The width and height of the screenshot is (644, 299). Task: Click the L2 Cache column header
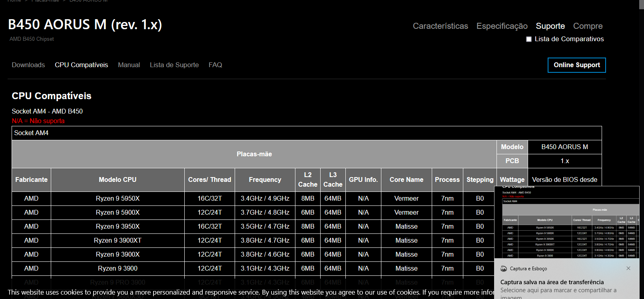[x=308, y=180]
